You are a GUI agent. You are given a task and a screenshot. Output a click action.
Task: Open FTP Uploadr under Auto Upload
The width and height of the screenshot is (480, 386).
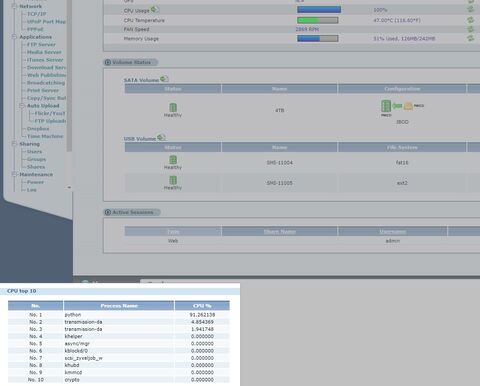click(50, 121)
